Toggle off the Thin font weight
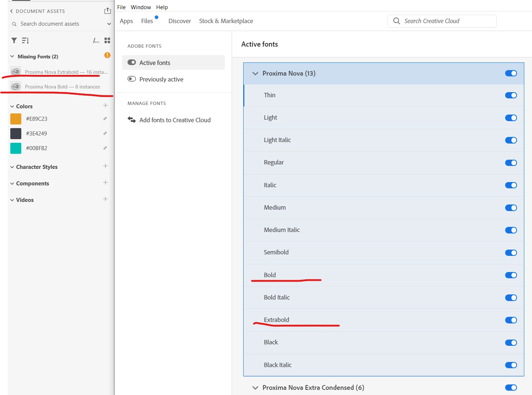This screenshot has height=395, width=532. [511, 95]
